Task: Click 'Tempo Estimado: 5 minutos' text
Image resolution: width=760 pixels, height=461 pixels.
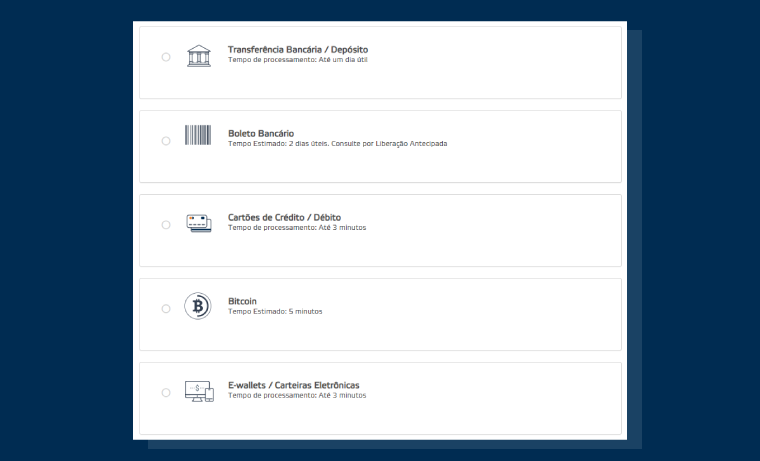Action: point(275,311)
